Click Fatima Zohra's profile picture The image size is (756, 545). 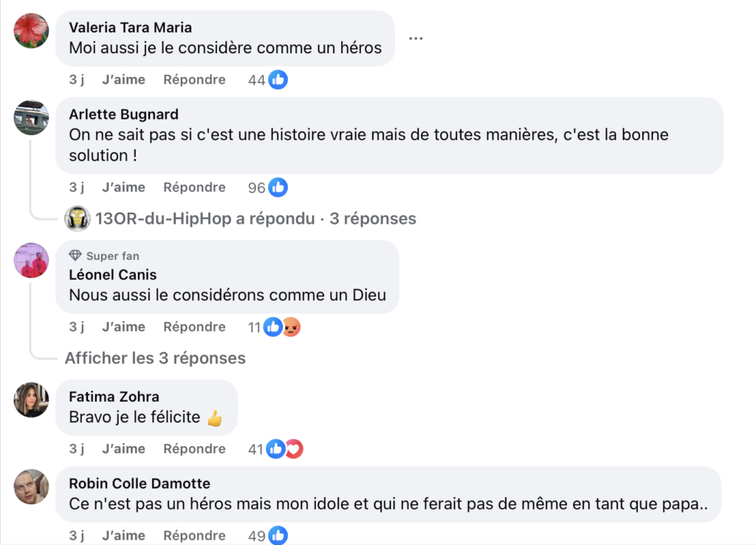[30, 400]
